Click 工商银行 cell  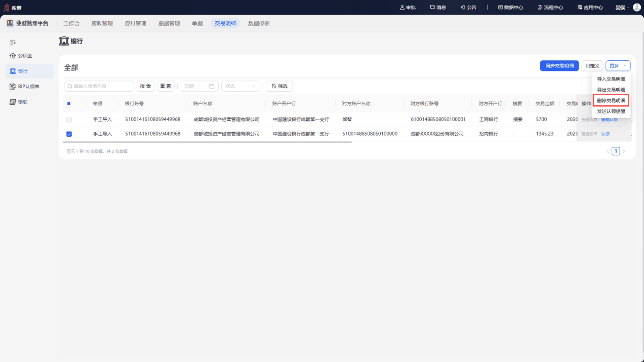tap(489, 119)
